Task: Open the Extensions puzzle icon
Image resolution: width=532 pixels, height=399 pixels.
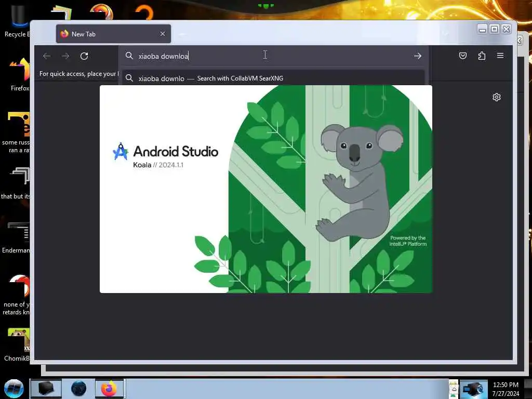Action: (482, 56)
